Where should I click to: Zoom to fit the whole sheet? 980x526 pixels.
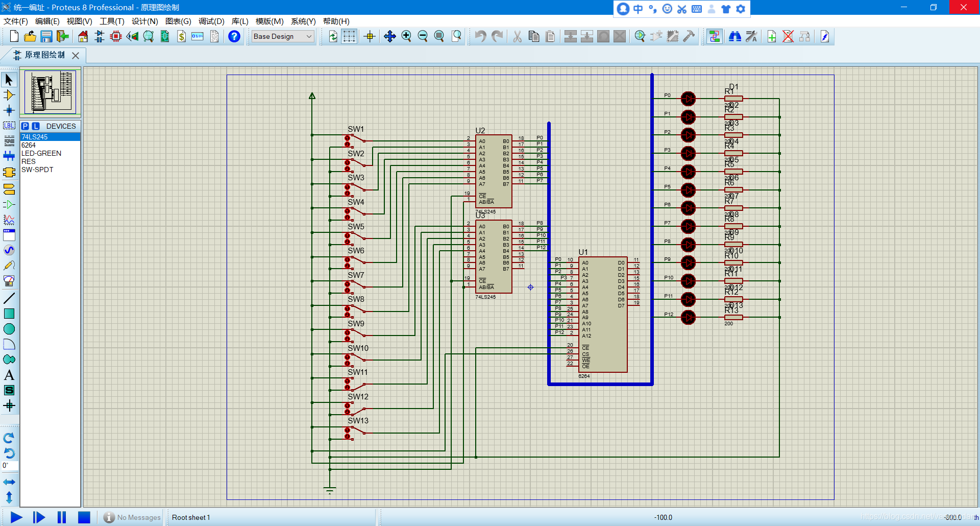(439, 36)
